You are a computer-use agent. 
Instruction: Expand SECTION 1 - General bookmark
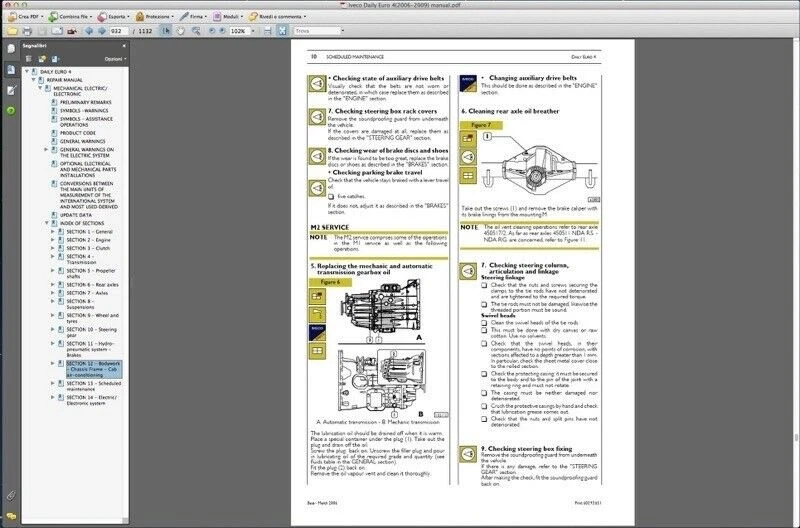[x=53, y=232]
